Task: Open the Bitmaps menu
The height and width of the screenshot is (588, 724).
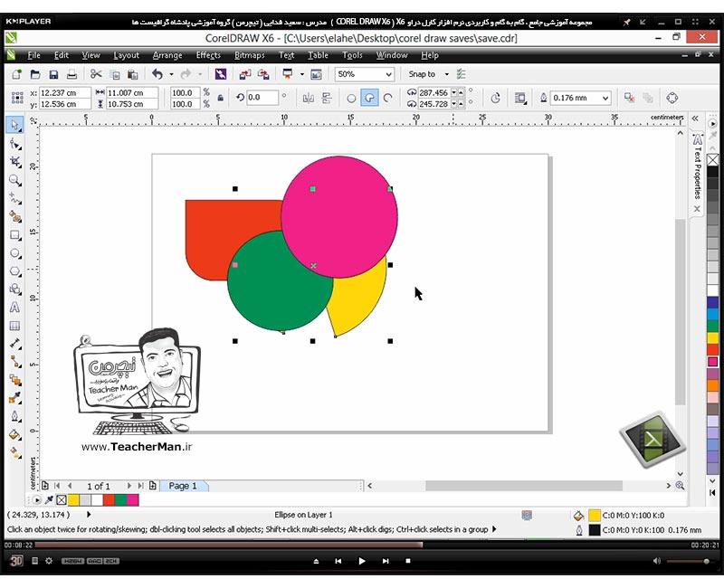Action: [250, 55]
